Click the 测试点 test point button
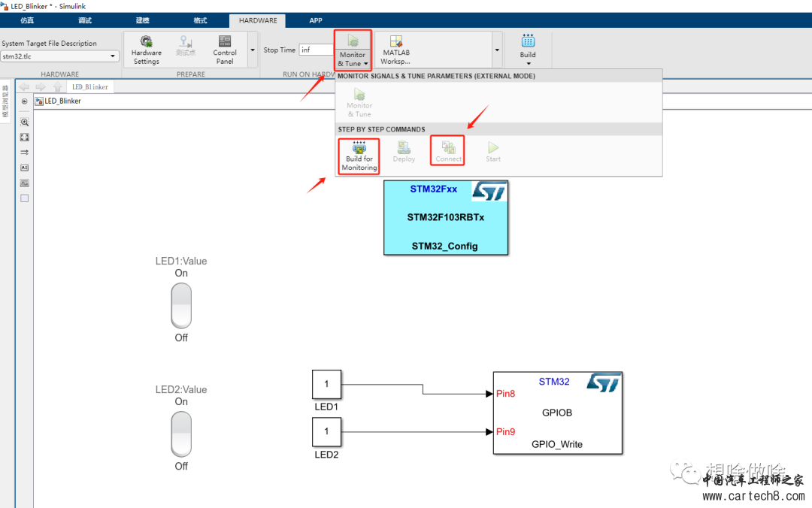The image size is (812, 508). point(186,46)
